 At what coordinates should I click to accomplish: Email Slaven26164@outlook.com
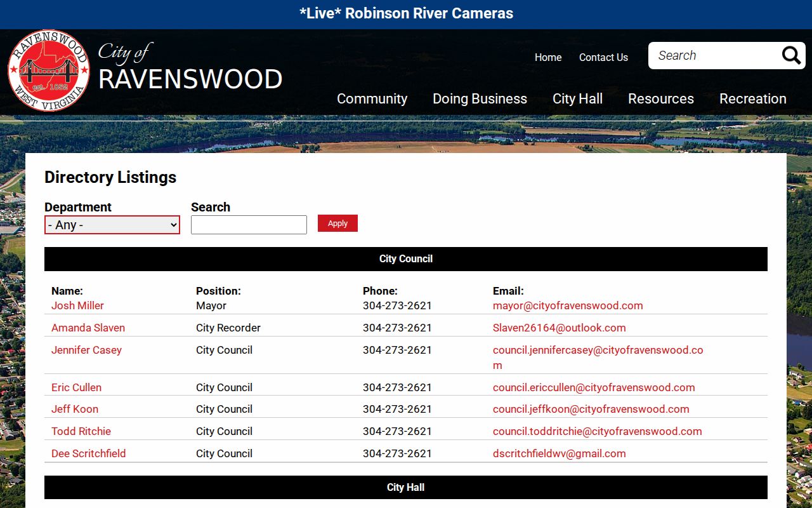pos(560,328)
